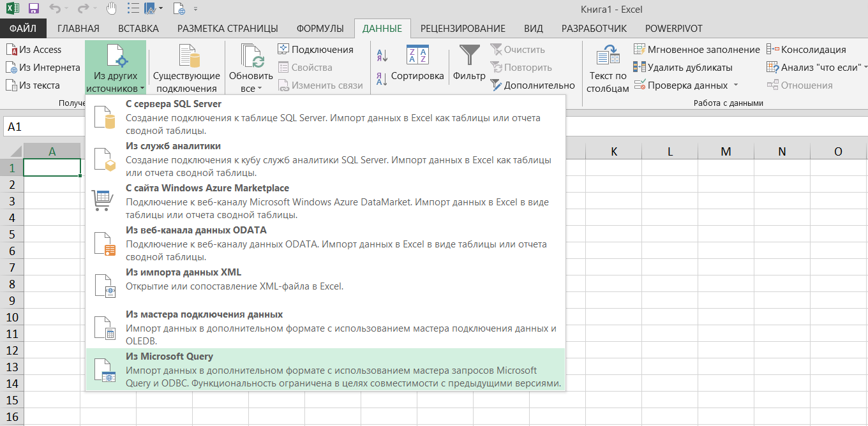868x426 pixels.
Task: Click Проверка данных validation icon
Action: click(x=640, y=85)
